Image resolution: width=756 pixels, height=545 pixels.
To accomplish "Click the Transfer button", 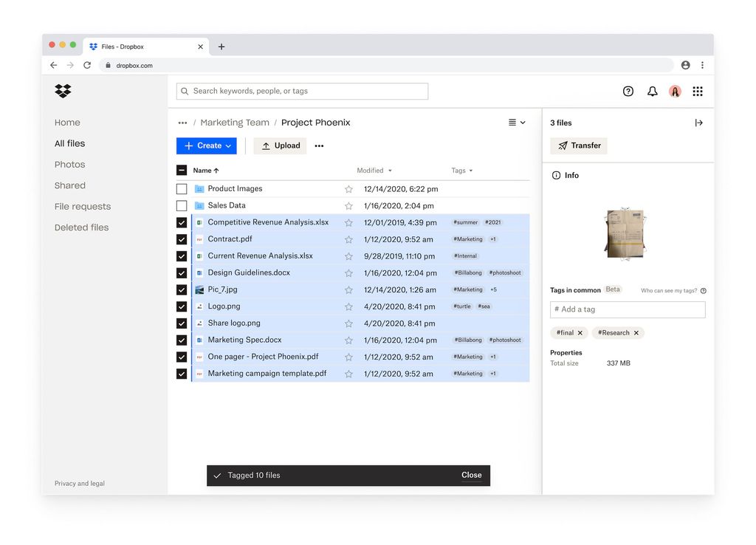I will [x=578, y=145].
